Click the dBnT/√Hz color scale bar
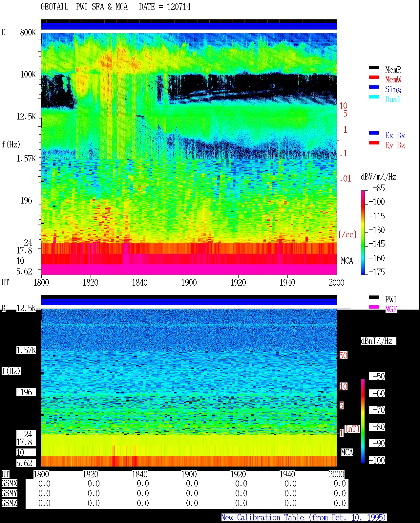The image size is (420, 523). [363, 421]
